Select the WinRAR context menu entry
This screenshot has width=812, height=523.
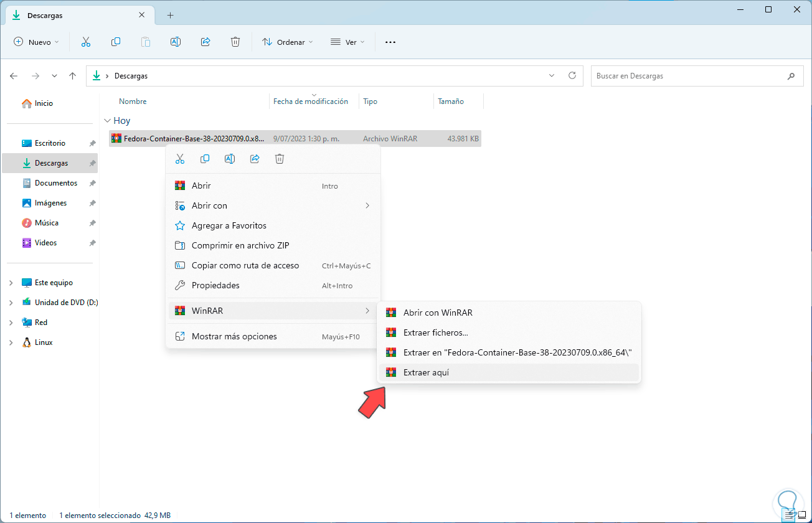pyautogui.click(x=273, y=310)
